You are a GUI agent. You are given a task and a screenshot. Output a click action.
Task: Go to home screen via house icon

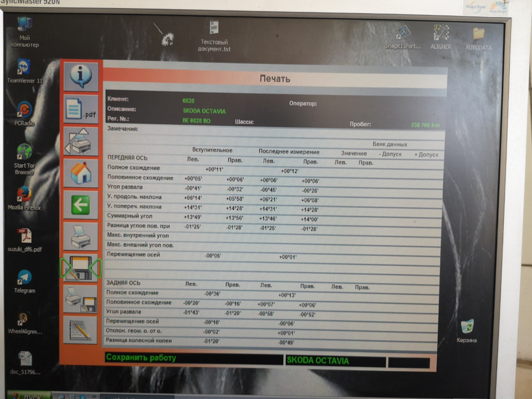[x=81, y=173]
